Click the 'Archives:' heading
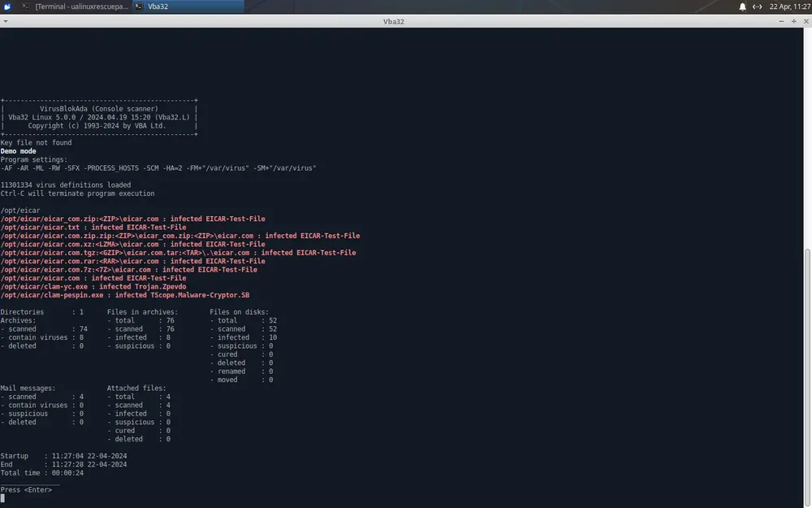The width and height of the screenshot is (812, 508). tap(18, 320)
